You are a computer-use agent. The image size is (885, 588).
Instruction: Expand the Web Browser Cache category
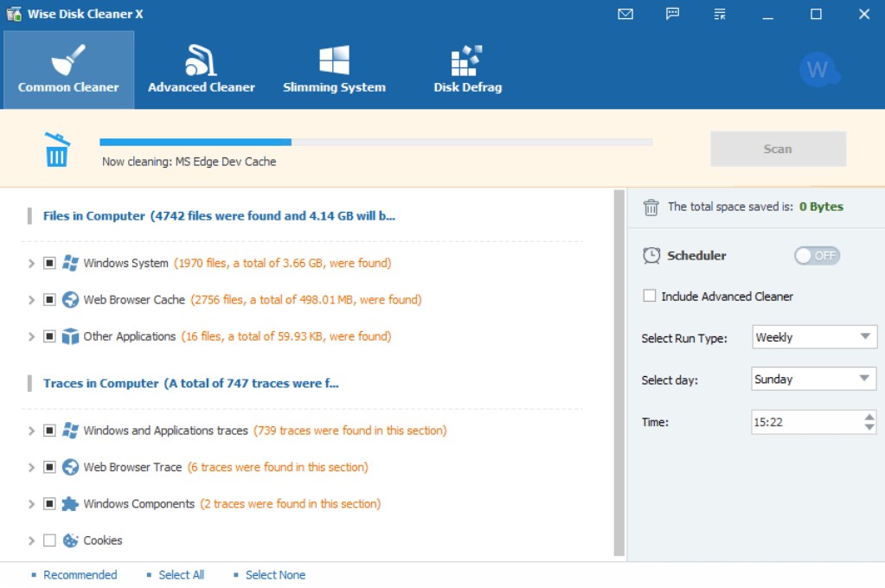(x=32, y=300)
